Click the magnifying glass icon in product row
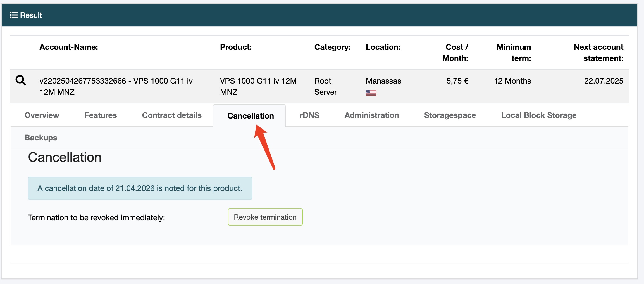644x284 pixels. [x=21, y=81]
